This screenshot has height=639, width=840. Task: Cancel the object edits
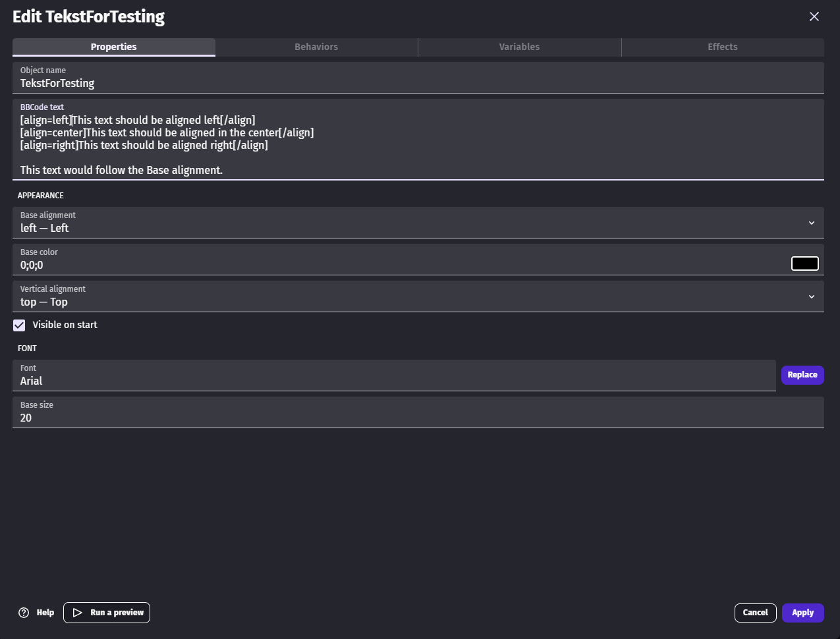coord(755,613)
